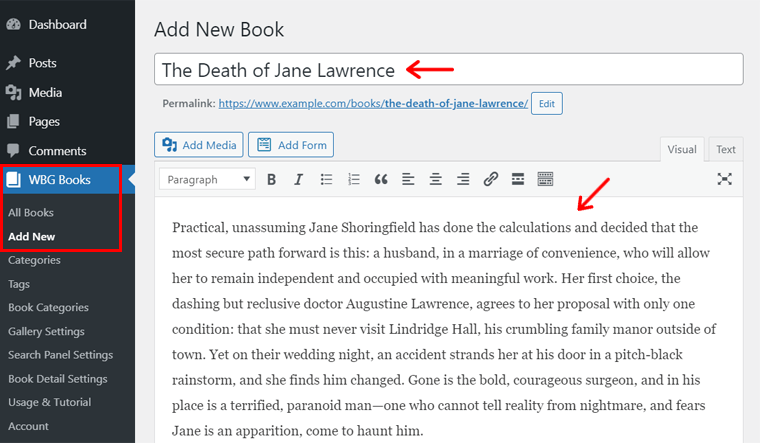The image size is (760, 443).
Task: Click the Add Media button
Action: [x=199, y=145]
